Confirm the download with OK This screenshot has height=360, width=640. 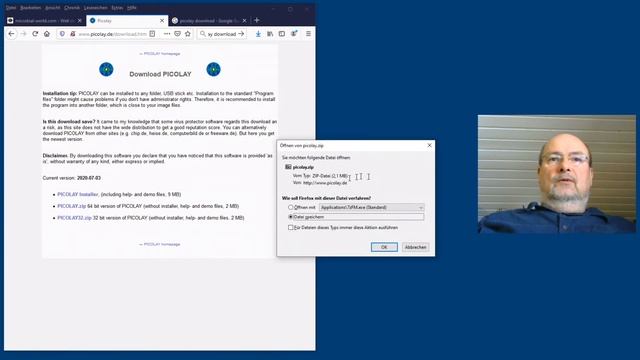pyautogui.click(x=384, y=247)
